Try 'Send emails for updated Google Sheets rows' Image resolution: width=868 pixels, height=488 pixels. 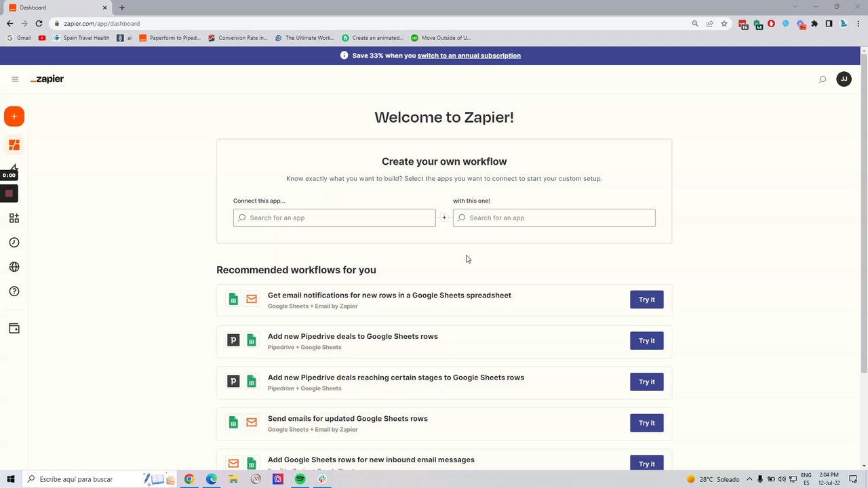(647, 423)
